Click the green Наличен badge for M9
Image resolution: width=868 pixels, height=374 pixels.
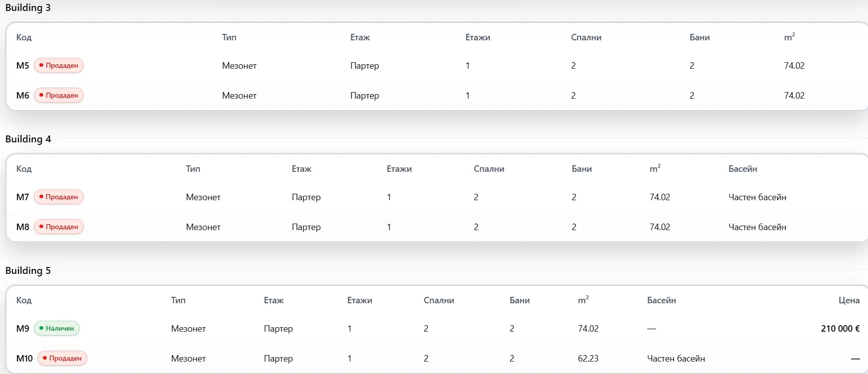click(57, 328)
